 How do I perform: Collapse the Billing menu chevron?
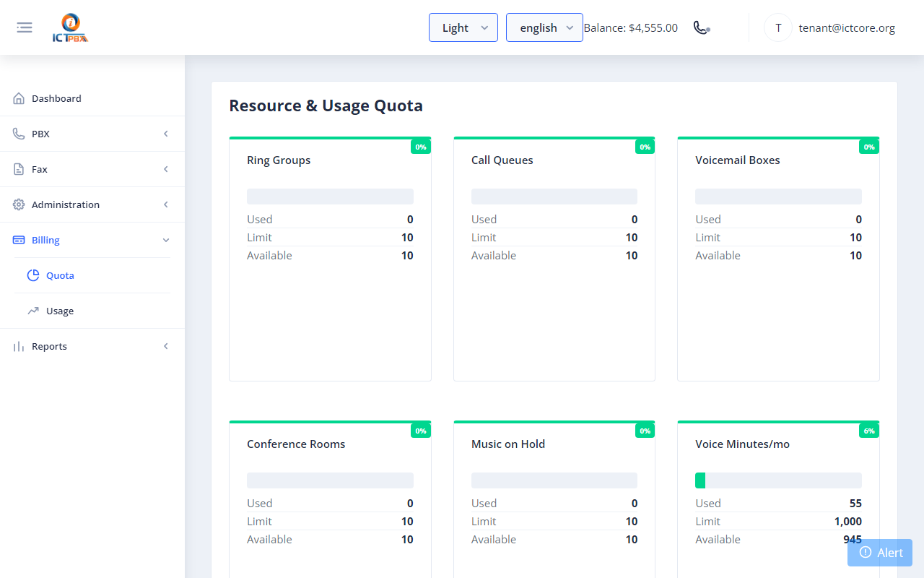click(x=166, y=240)
